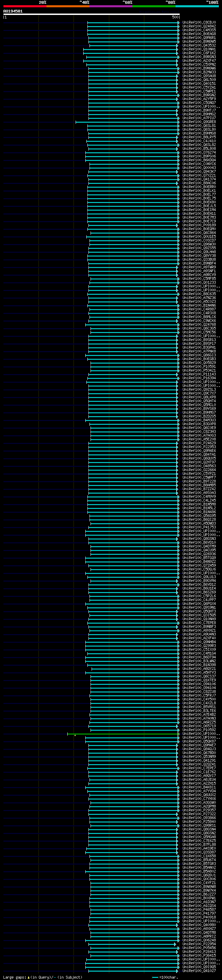This screenshot has height=980, width=222.
Task: Select hit label UniRef100_Q2QZ41
Action: pyautogui.click(x=199, y=764)
